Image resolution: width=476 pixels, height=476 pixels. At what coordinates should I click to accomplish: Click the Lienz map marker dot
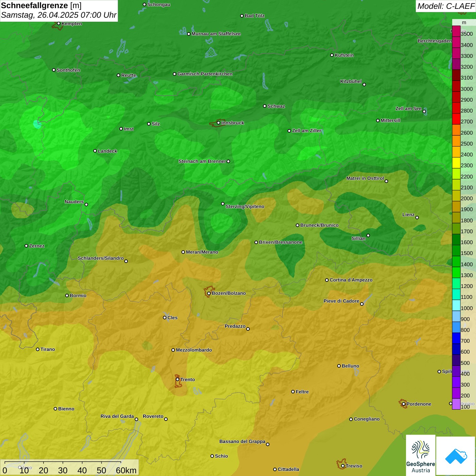[417, 217]
